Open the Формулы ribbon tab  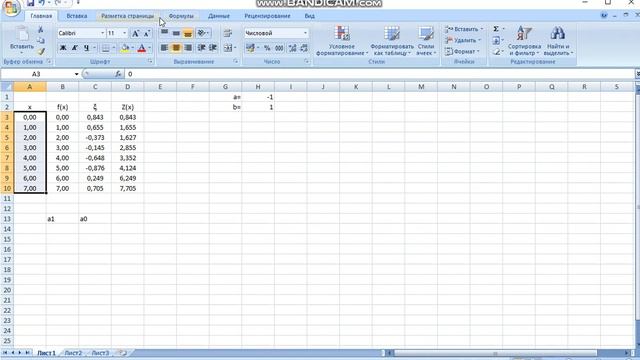181,16
